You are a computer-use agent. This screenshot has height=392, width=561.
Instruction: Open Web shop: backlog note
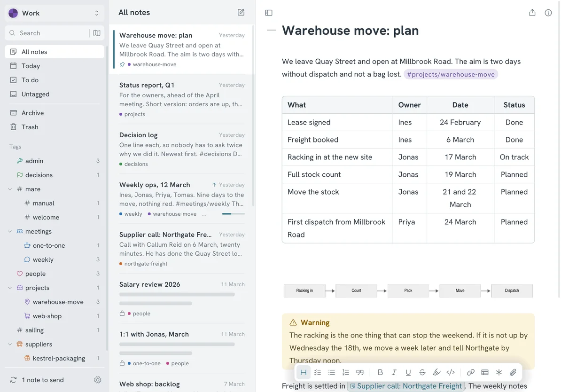[182, 384]
